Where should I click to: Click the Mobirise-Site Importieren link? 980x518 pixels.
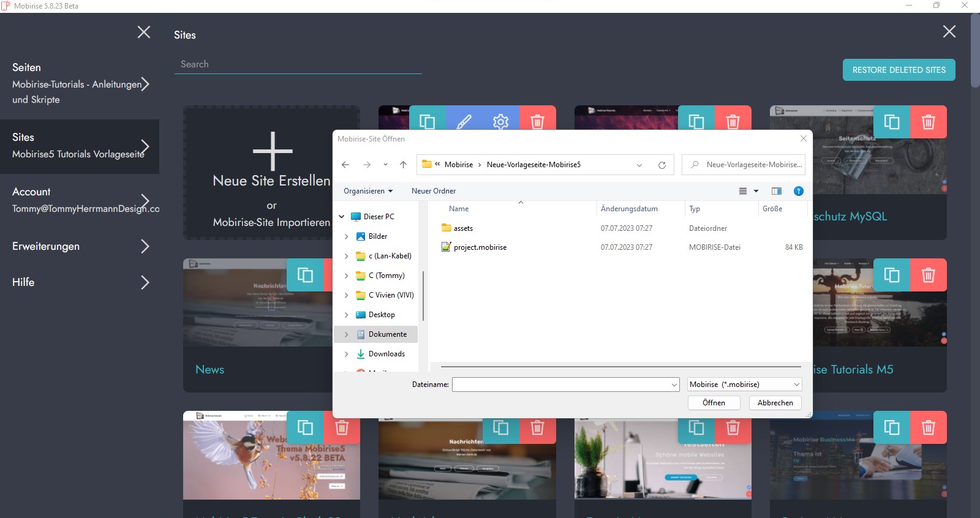click(271, 222)
